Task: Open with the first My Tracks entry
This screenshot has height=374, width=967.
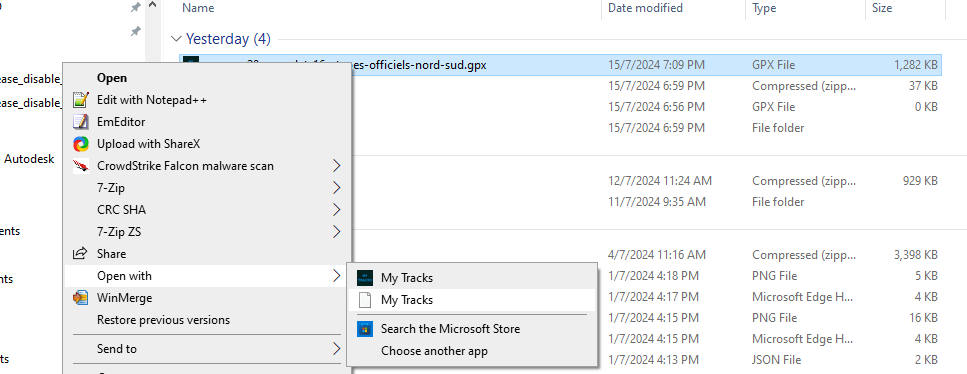Action: [472, 278]
